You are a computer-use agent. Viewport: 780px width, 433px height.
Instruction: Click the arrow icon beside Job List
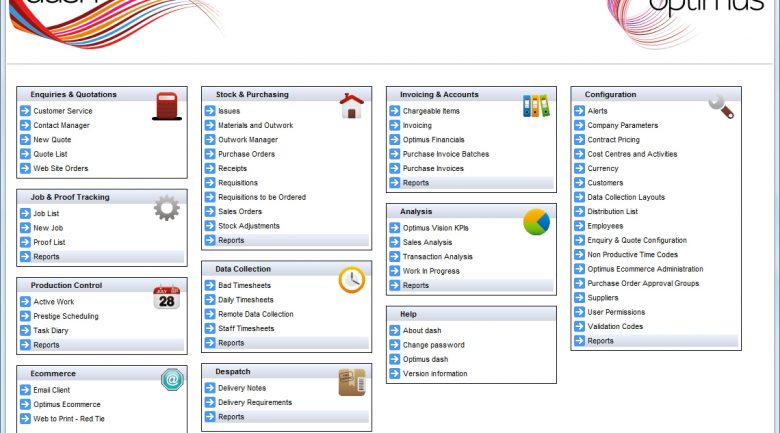click(25, 214)
